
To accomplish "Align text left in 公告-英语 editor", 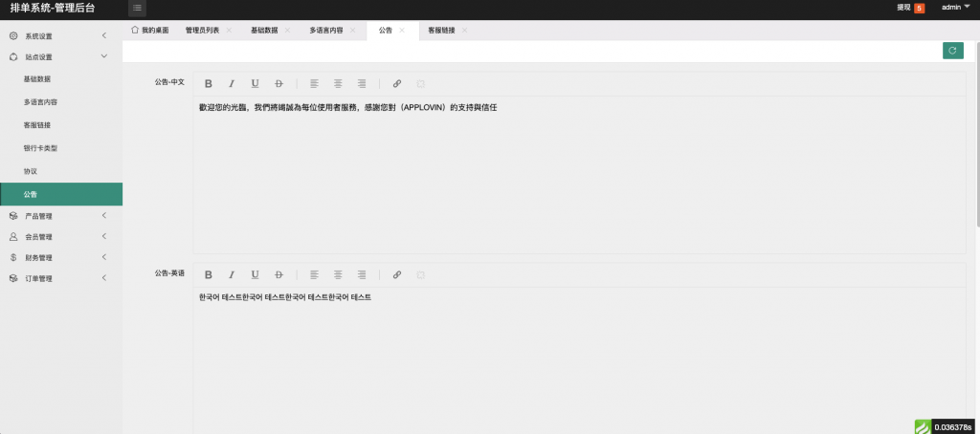I will 314,274.
